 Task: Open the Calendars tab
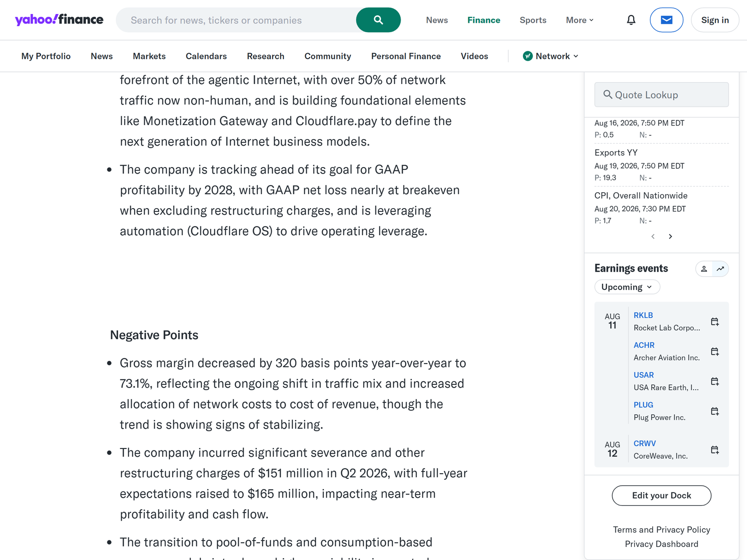pyautogui.click(x=206, y=56)
